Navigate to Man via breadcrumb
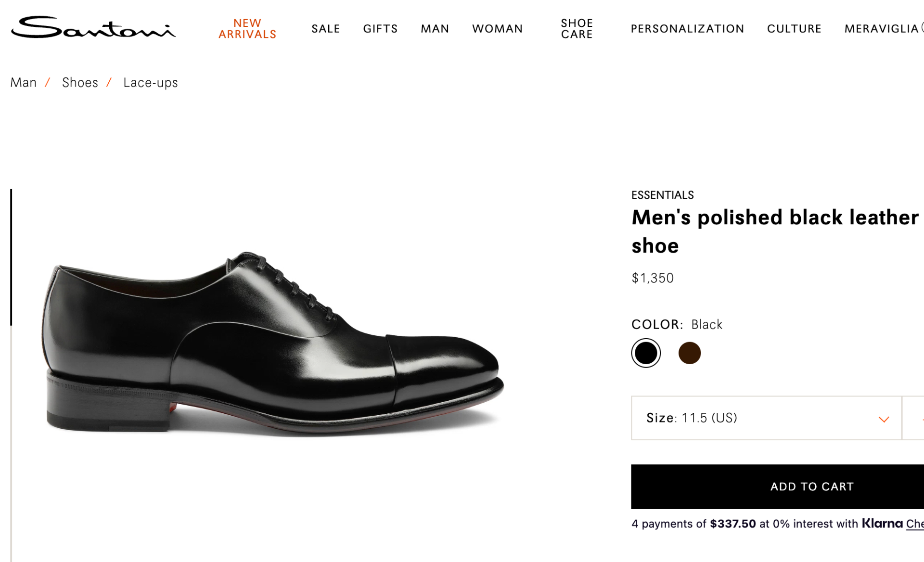This screenshot has height=562, width=924. point(23,82)
